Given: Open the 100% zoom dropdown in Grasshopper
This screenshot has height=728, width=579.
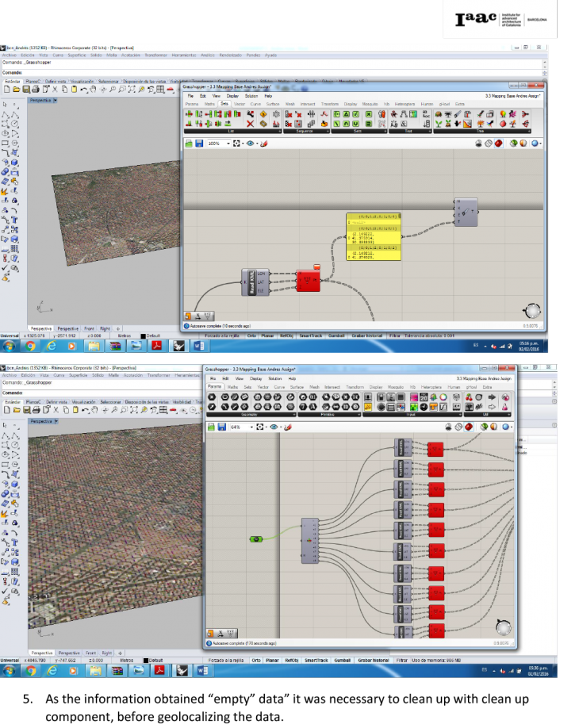Looking at the screenshot, I should (228, 144).
